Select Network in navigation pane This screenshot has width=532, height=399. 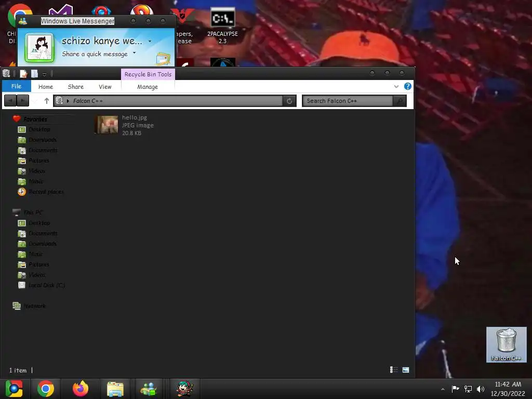pyautogui.click(x=35, y=306)
